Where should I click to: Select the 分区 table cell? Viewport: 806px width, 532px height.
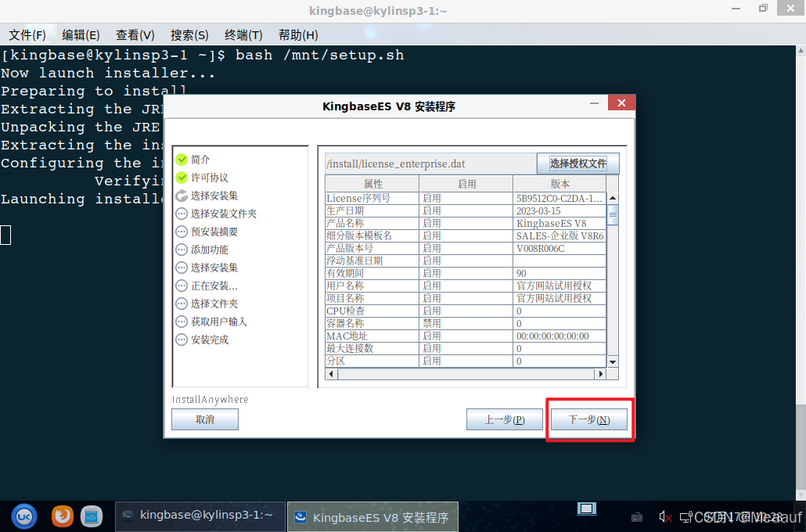coord(372,361)
